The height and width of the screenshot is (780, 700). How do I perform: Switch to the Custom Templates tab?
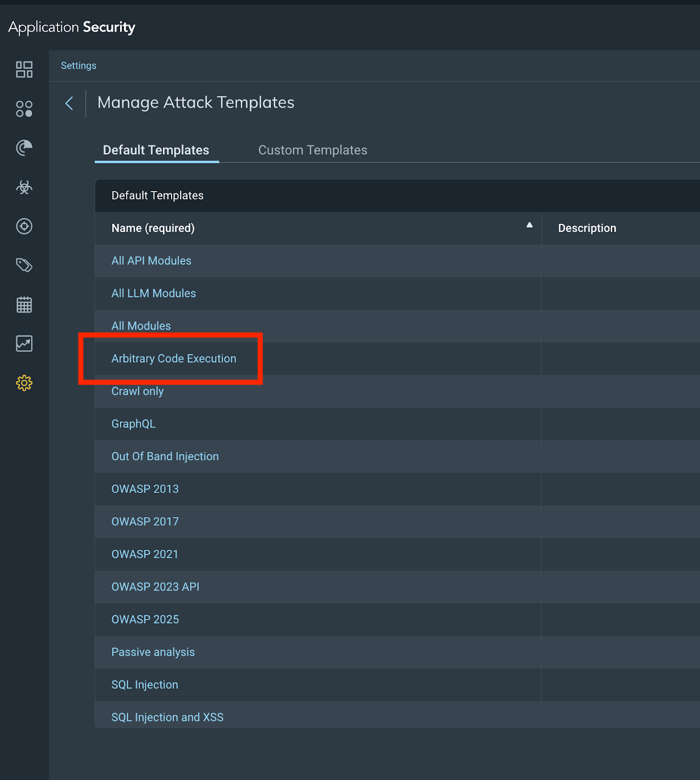(x=312, y=150)
